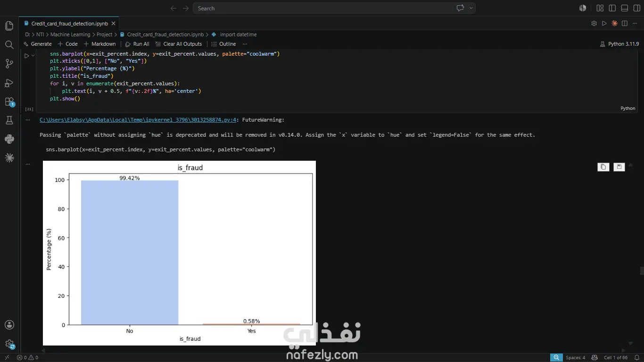The image size is (644, 362).
Task: Toggle the bottom panel
Action: 625,8
